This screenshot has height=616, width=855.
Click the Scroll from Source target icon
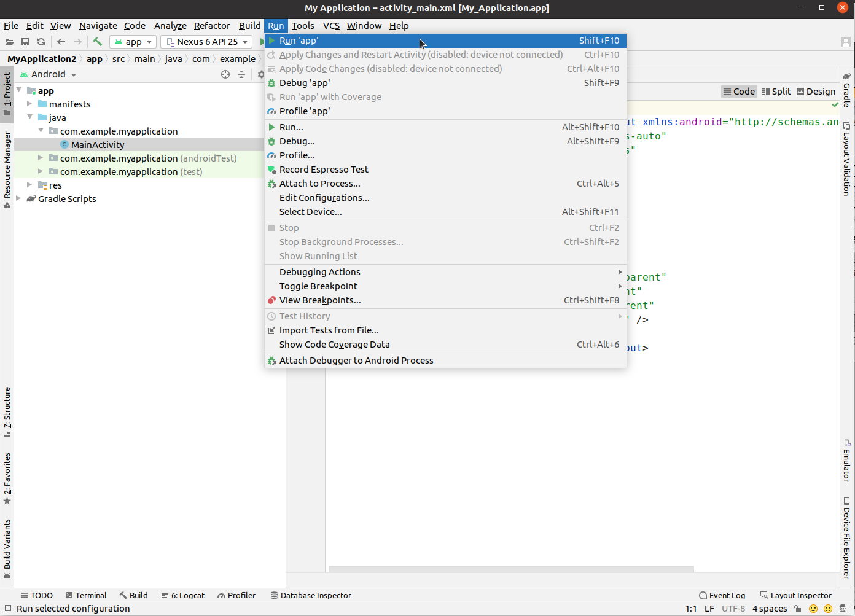pyautogui.click(x=225, y=74)
